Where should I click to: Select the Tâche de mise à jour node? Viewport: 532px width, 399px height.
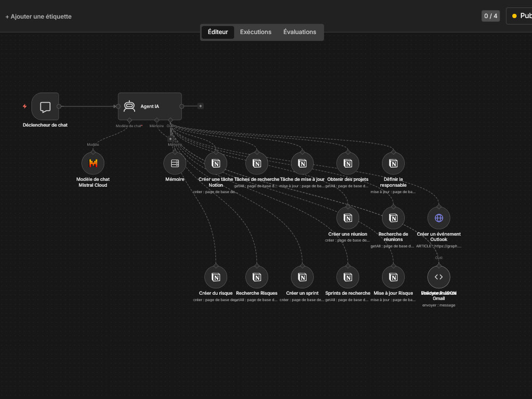pos(302,163)
